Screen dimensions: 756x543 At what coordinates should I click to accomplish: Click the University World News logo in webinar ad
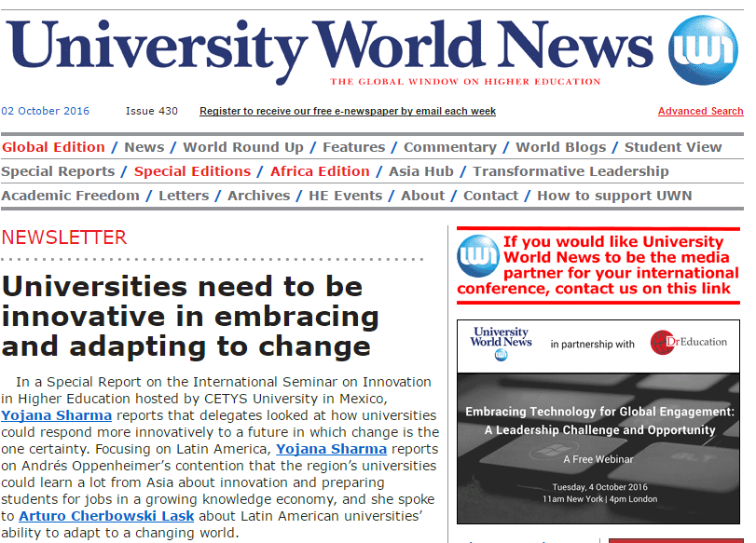tap(501, 343)
